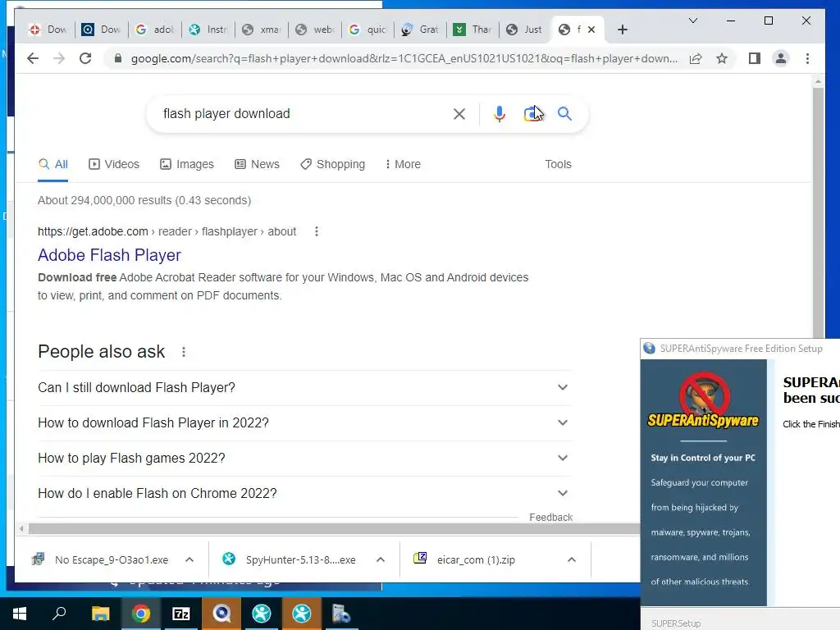The width and height of the screenshot is (840, 630).
Task: Click the forward navigation arrow
Action: (x=59, y=58)
